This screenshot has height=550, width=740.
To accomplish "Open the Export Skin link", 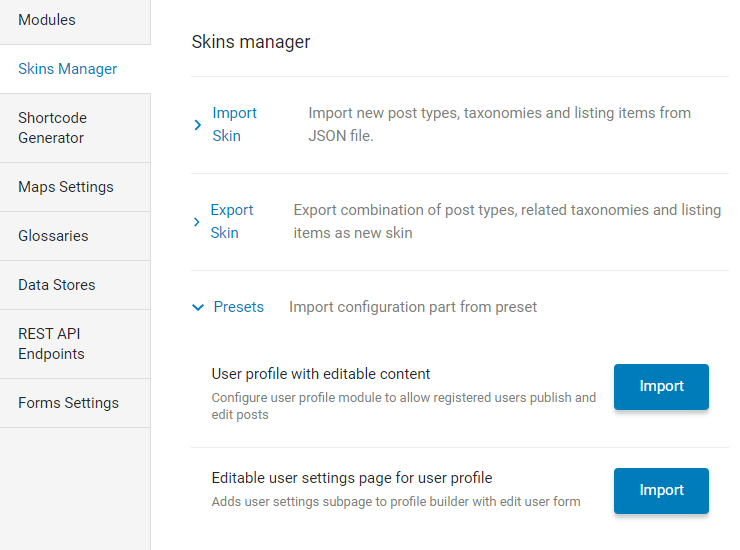I will pos(232,221).
